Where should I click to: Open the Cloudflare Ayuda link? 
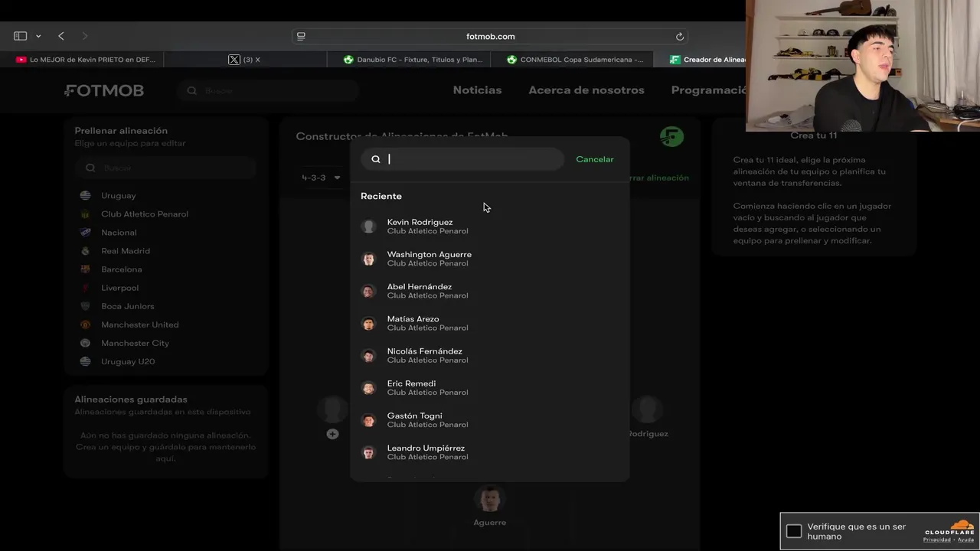[965, 540]
